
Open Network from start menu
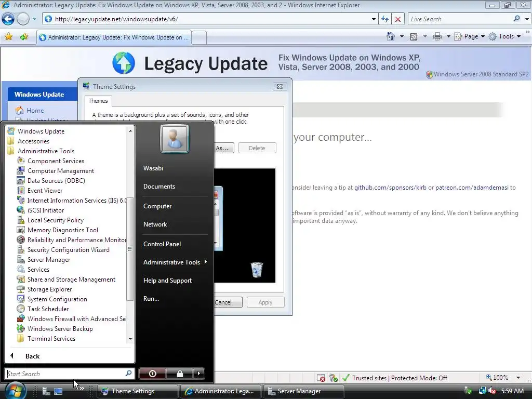click(x=155, y=224)
